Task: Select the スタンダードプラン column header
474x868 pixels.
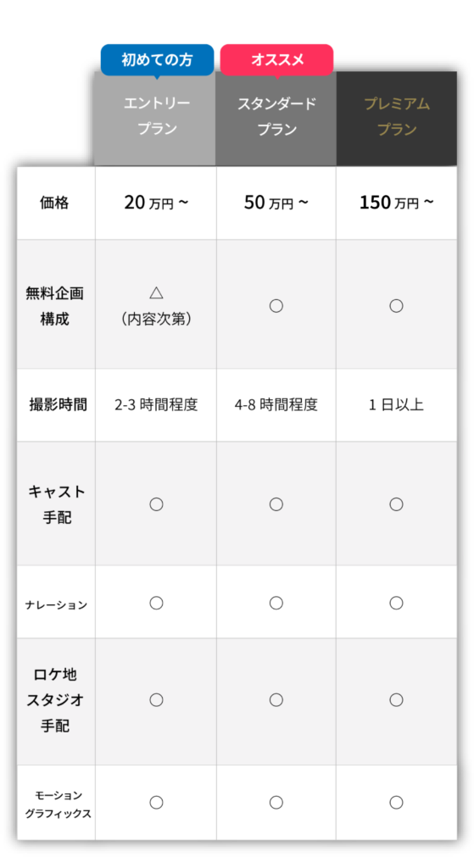Action: 276,118
